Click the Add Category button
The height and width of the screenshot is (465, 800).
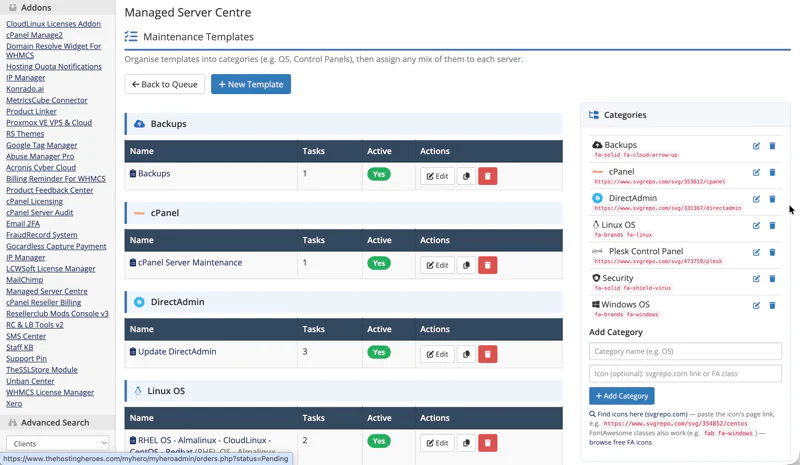pyautogui.click(x=621, y=396)
